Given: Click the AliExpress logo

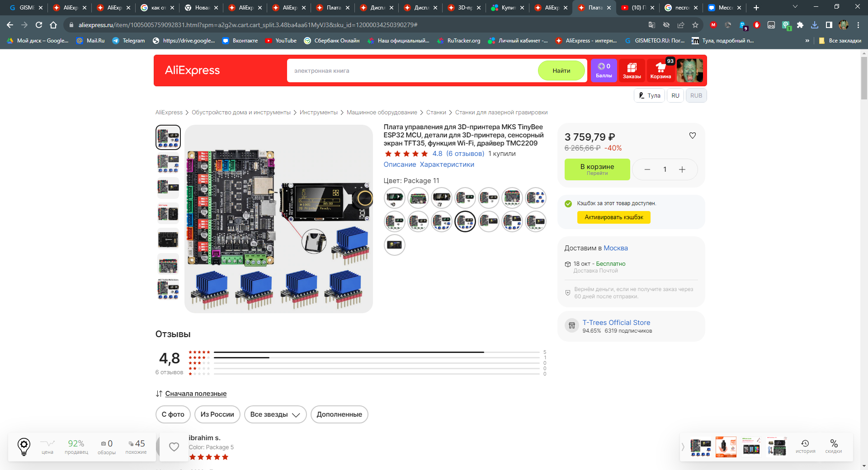Looking at the screenshot, I should tap(192, 70).
